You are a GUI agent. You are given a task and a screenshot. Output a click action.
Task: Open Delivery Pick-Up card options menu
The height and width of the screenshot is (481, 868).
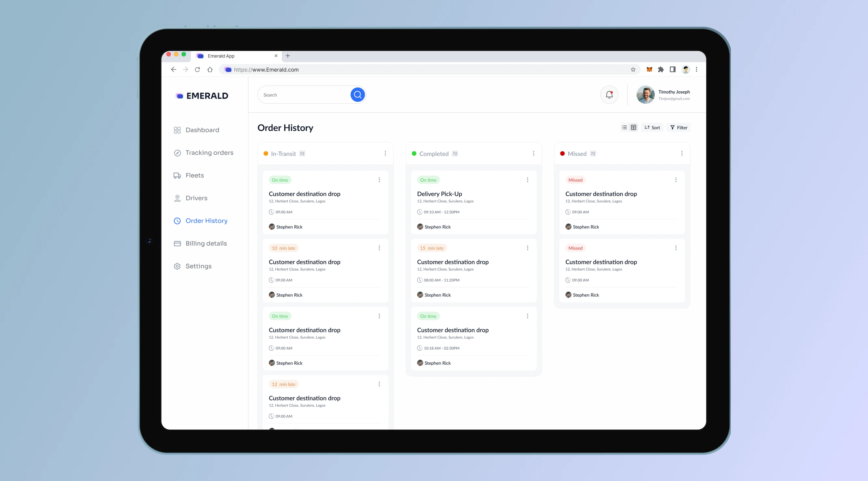(x=527, y=180)
